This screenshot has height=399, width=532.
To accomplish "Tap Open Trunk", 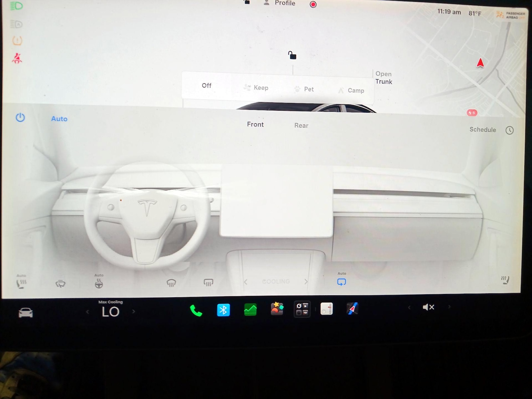I will (384, 78).
